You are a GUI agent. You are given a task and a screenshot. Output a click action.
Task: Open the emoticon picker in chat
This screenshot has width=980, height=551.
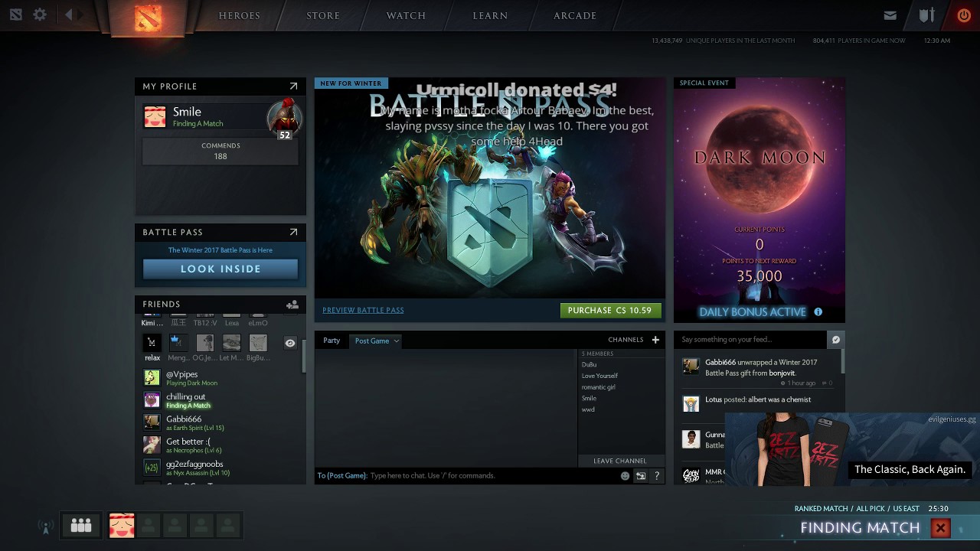coord(625,476)
